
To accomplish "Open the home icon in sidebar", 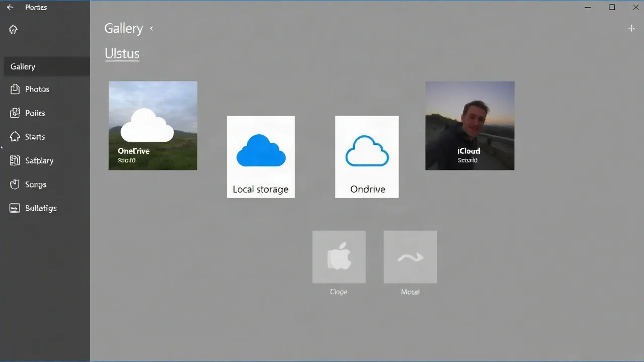I will coord(14,30).
